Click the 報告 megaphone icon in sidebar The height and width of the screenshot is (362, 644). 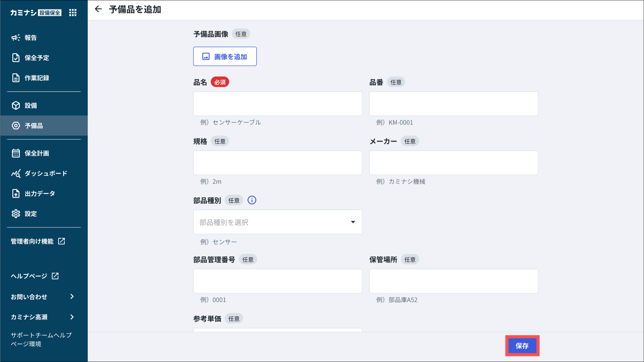[16, 38]
